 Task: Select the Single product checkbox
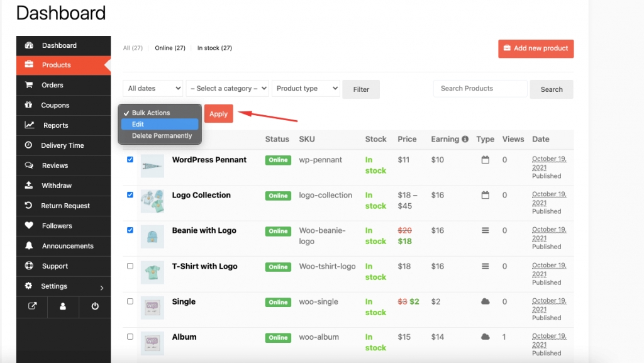click(130, 301)
